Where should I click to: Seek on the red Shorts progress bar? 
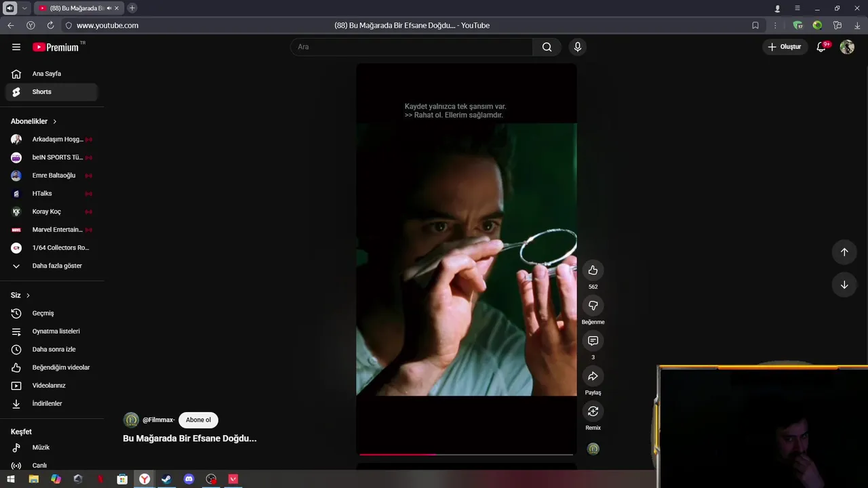(466, 454)
